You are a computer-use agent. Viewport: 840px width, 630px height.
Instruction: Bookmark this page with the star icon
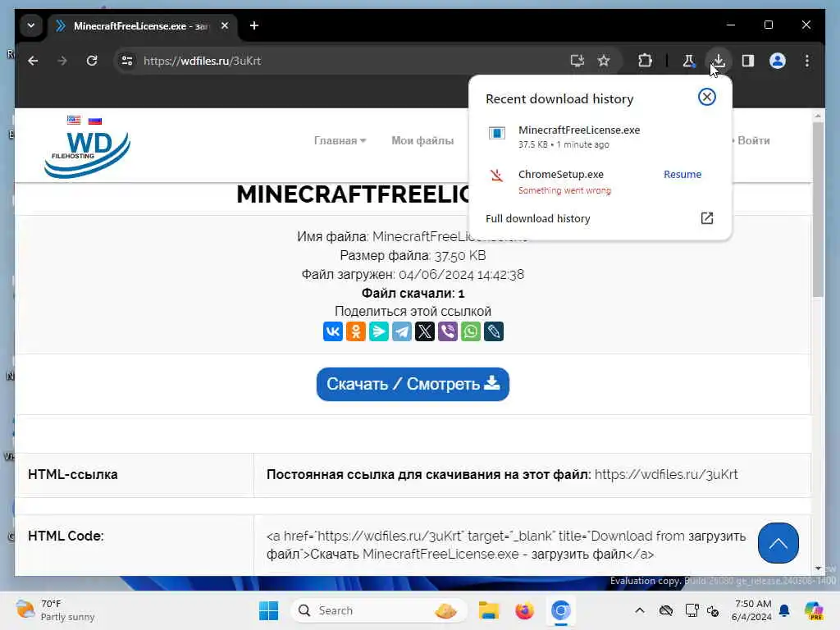point(604,61)
